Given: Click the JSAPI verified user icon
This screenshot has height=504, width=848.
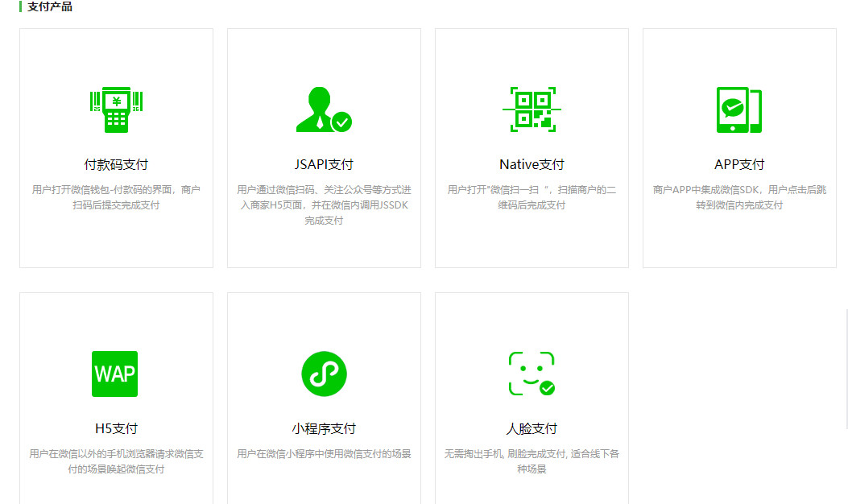Looking at the screenshot, I should [324, 109].
